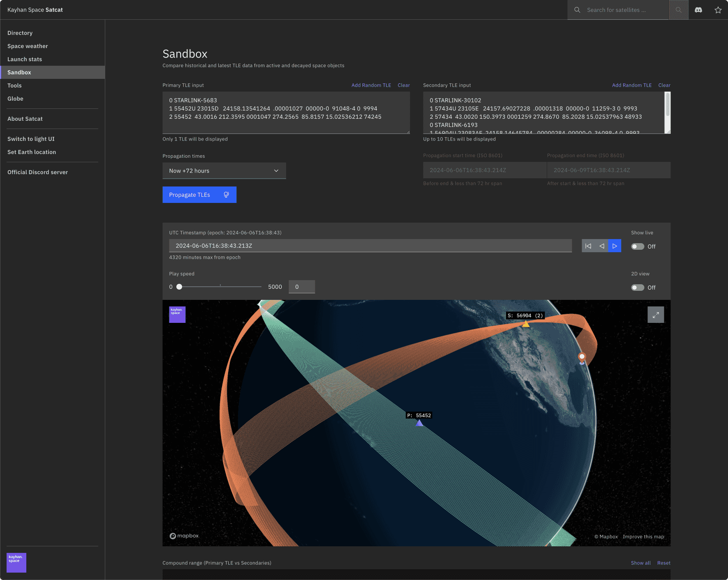Open the Propagation times dropdown
The width and height of the screenshot is (728, 580).
[x=224, y=170]
